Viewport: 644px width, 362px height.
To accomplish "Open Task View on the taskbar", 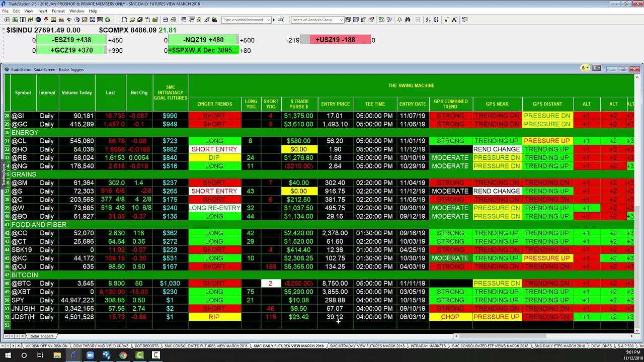I will [40, 355].
